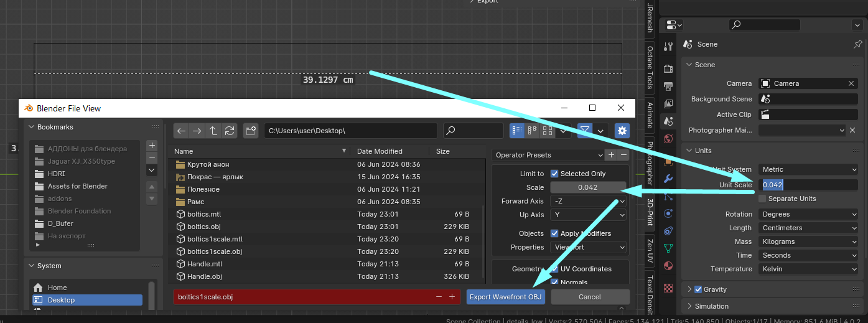Viewport: 868px width, 323px height.
Task: Toggle file filter funnel button
Action: [x=585, y=131]
